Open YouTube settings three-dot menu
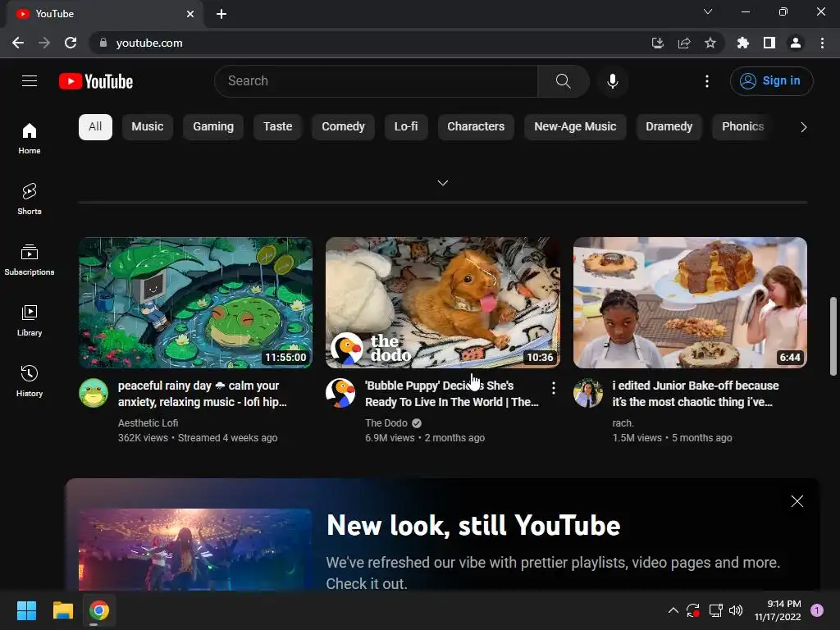 (707, 81)
